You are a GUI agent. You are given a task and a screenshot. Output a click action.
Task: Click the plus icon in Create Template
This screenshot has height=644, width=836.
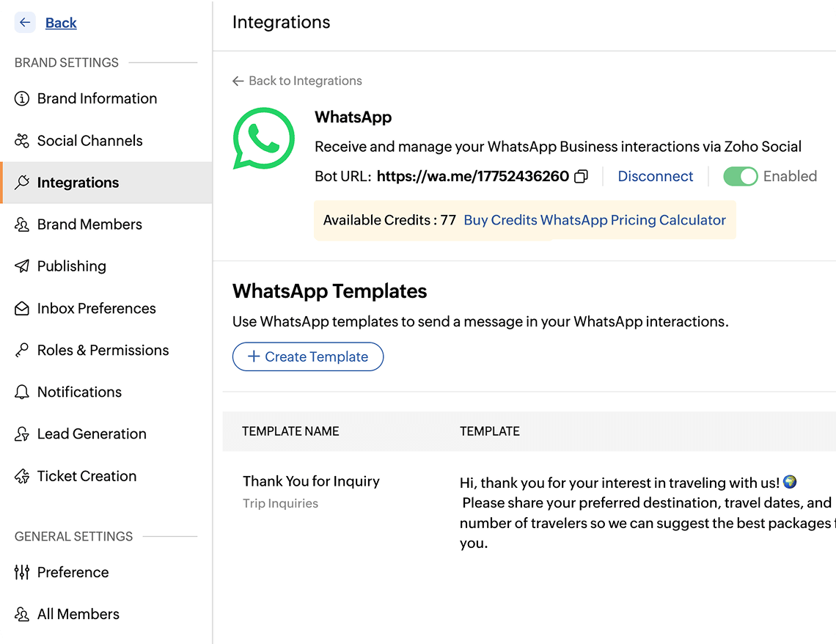[x=254, y=356]
